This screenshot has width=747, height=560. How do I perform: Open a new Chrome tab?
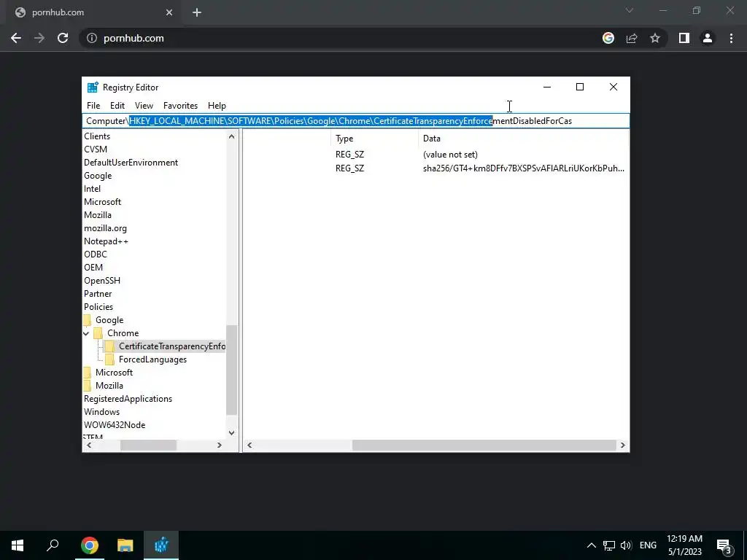(197, 12)
